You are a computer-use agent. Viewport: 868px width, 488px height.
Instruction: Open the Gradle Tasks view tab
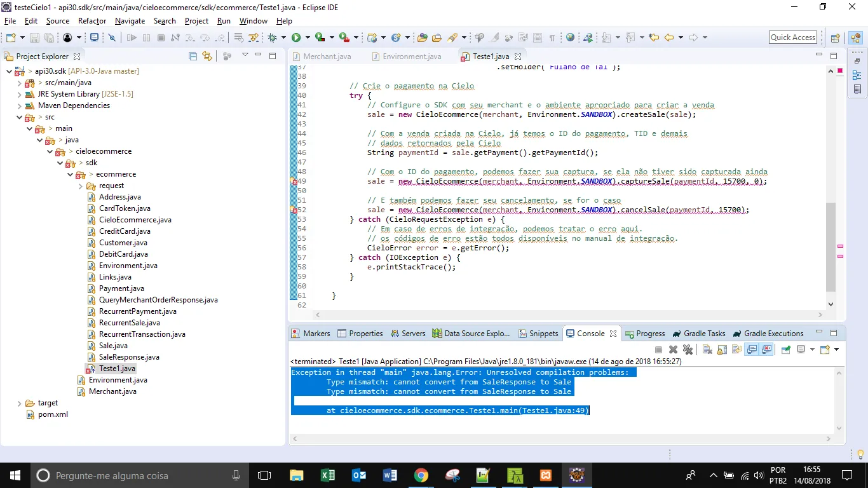[x=704, y=334]
